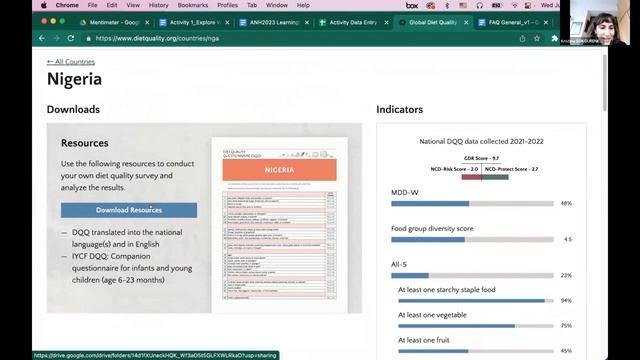Click the At least one fruit bar
Viewport: 640px width, 360px height.
click(476, 351)
